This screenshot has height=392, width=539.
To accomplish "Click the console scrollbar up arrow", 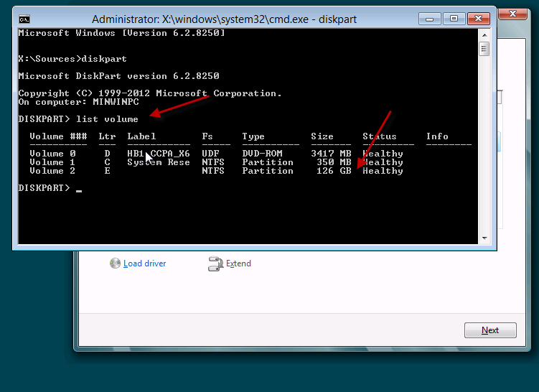I will (x=484, y=34).
